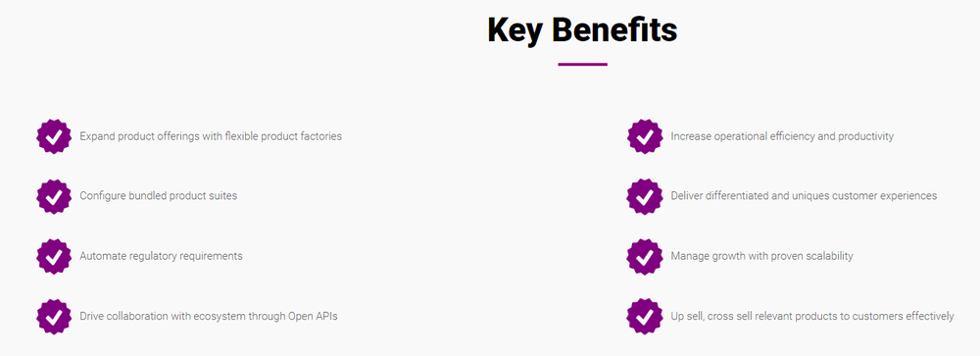Image resolution: width=980 pixels, height=356 pixels.
Task: Select the check badge beside Drive collaboration with ecosystem
Action: pyautogui.click(x=54, y=317)
